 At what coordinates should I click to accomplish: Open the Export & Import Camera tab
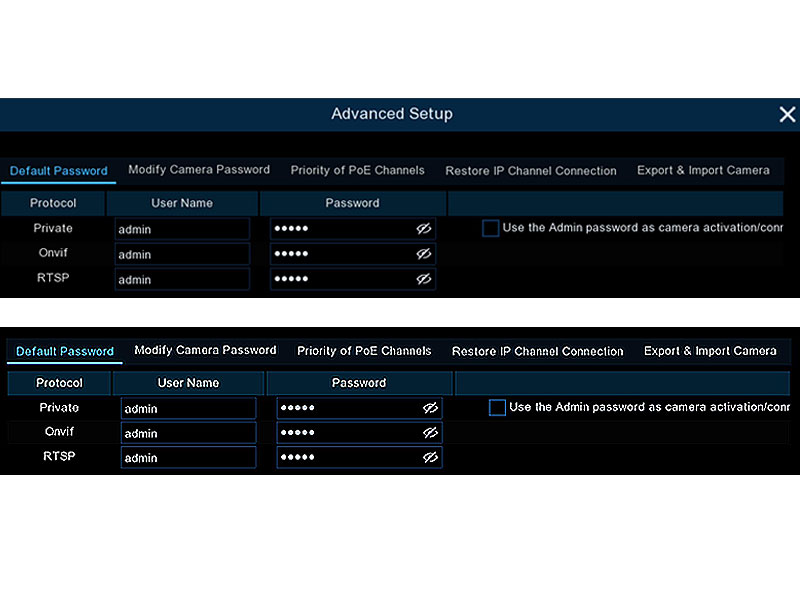pyautogui.click(x=703, y=170)
